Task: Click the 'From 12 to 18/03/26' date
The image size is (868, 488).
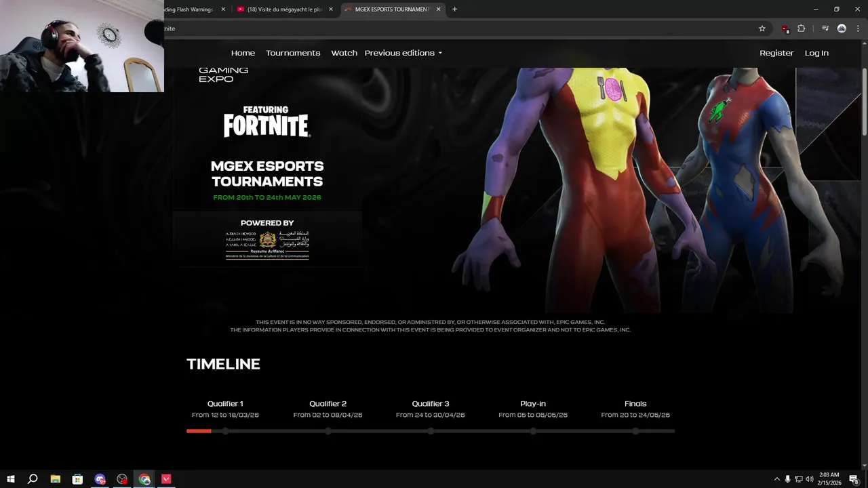Action: click(225, 415)
